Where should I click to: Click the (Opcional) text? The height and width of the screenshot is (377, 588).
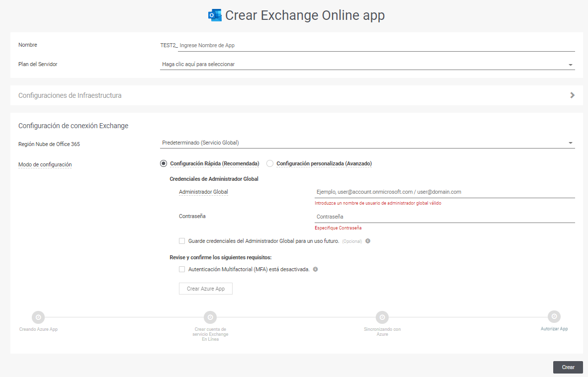pyautogui.click(x=352, y=241)
